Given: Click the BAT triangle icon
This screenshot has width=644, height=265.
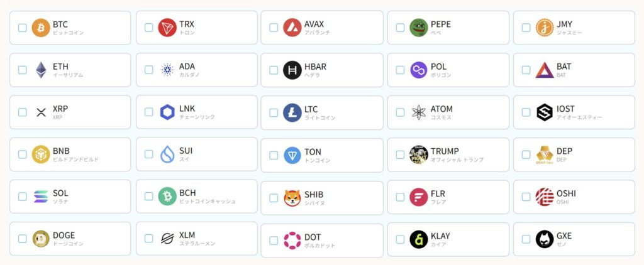Looking at the screenshot, I should coord(545,70).
